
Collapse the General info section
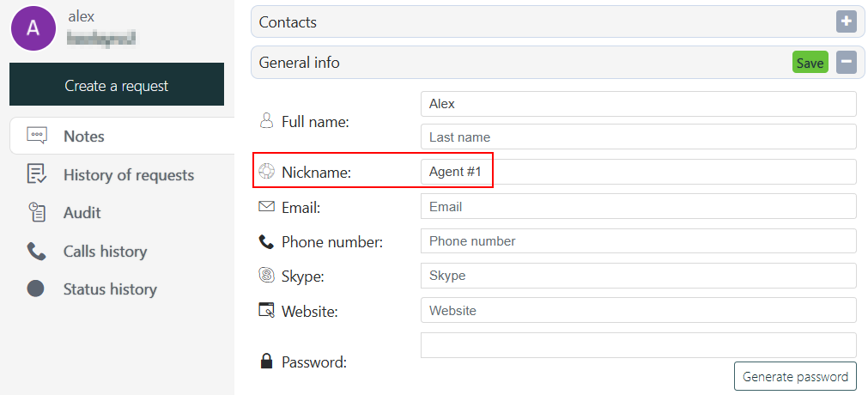(x=847, y=63)
